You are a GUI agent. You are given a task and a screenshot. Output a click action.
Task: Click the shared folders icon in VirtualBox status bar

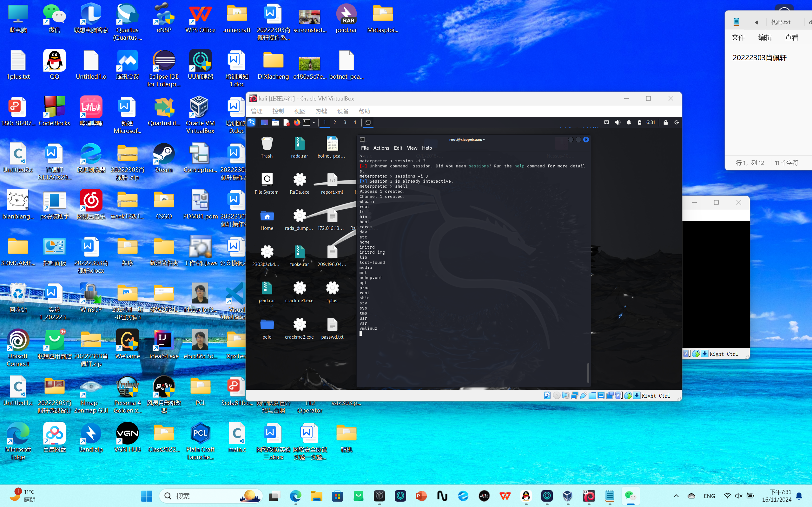pos(592,395)
